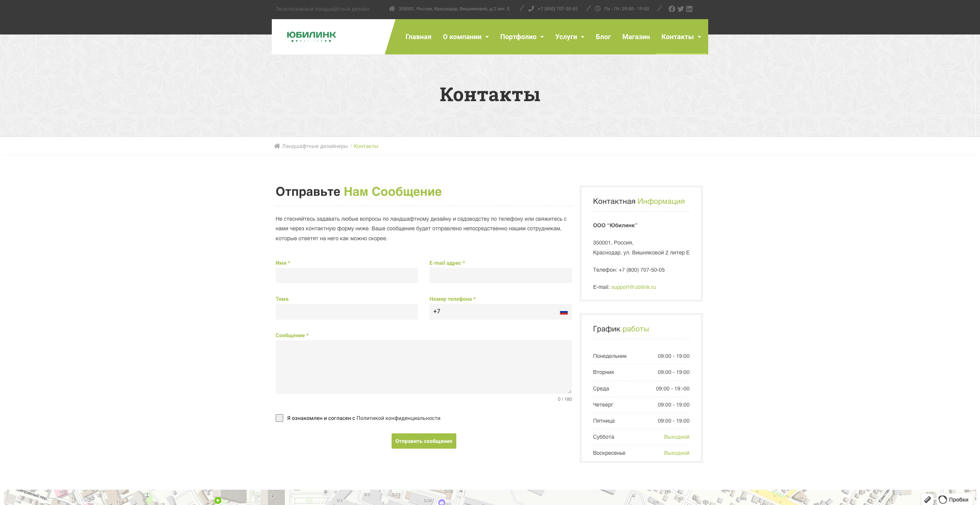This screenshot has height=505, width=980.
Task: Click the Russian flag in phone field
Action: (563, 312)
